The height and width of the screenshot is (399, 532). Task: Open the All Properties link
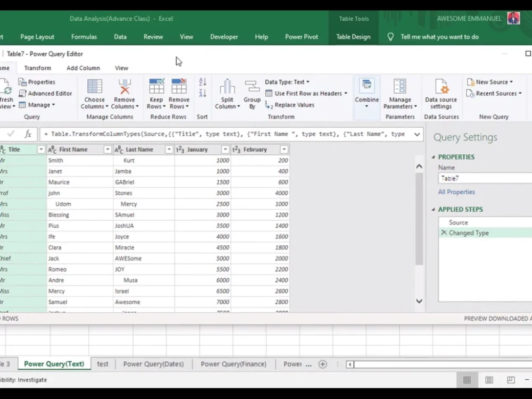[x=456, y=192]
